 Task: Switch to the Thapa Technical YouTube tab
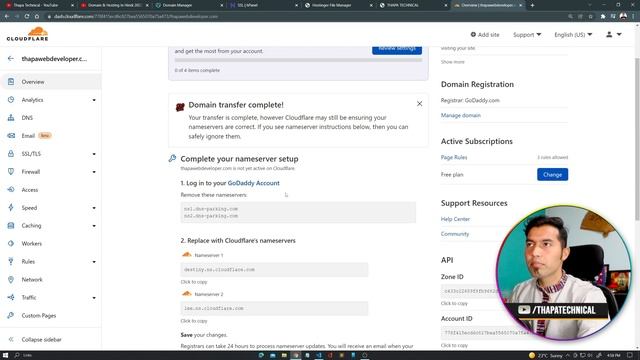click(39, 5)
